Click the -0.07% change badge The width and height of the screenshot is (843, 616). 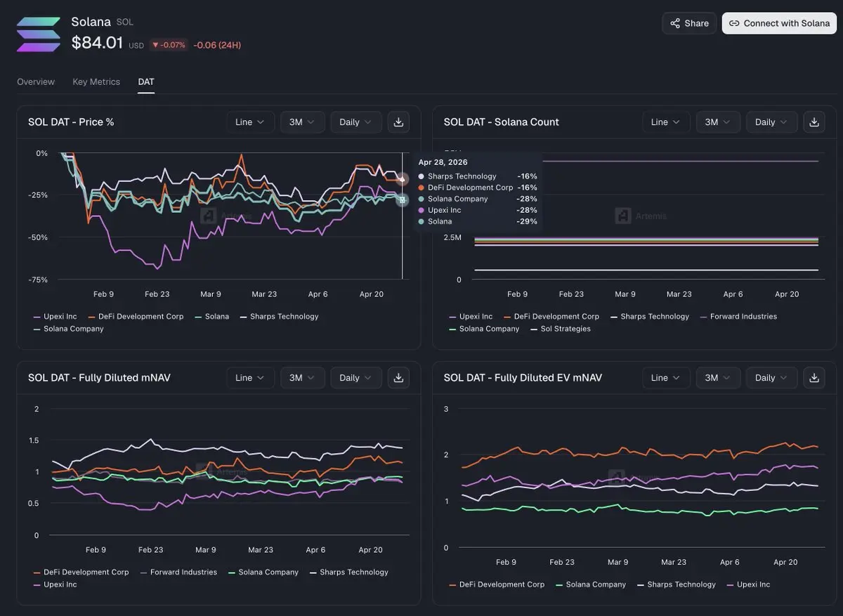click(x=169, y=45)
